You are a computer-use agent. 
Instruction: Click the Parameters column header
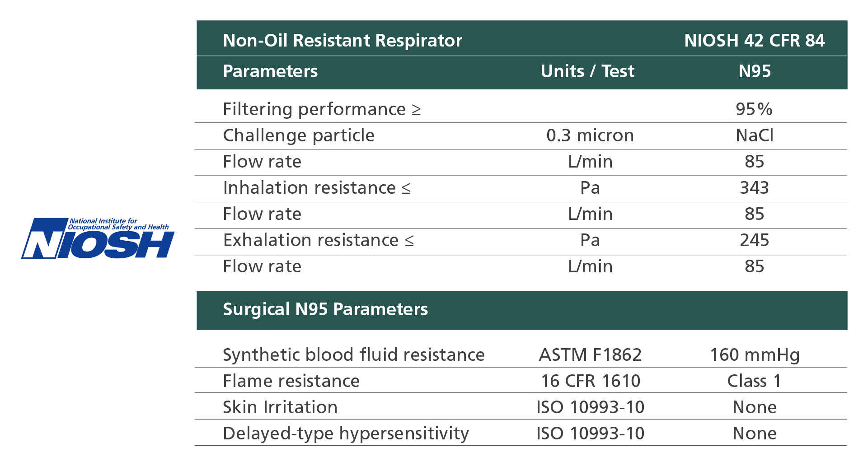[x=270, y=71]
